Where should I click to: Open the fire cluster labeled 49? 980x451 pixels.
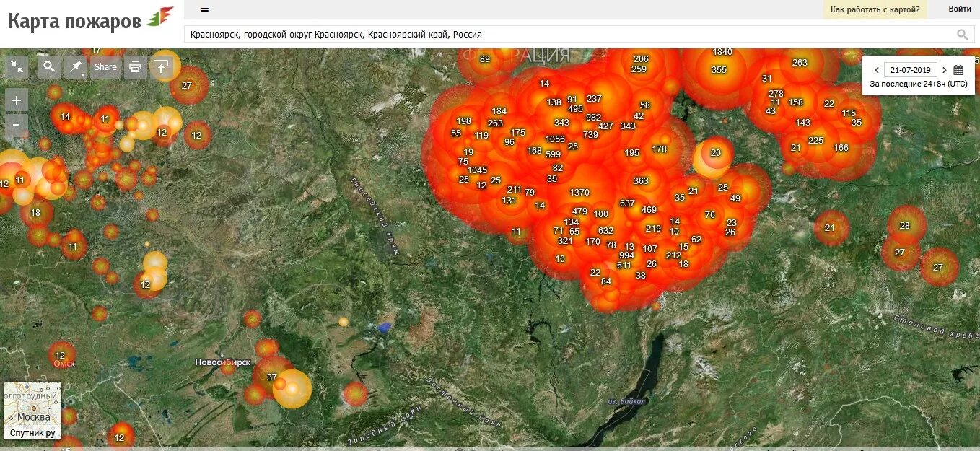pyautogui.click(x=735, y=198)
